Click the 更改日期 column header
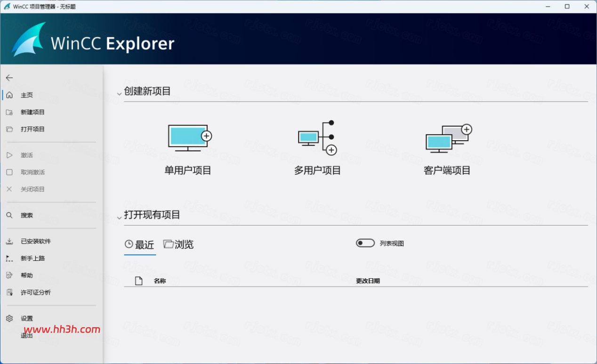 pos(368,281)
